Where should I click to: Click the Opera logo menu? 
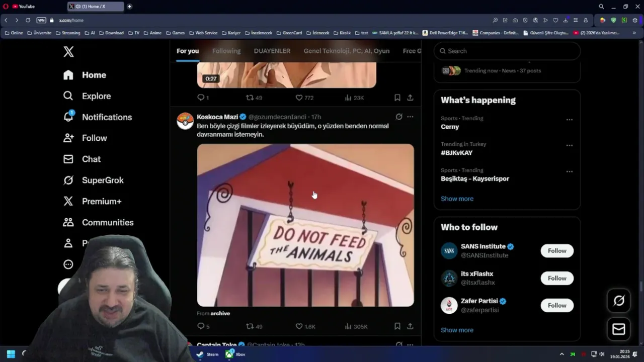(x=6, y=7)
